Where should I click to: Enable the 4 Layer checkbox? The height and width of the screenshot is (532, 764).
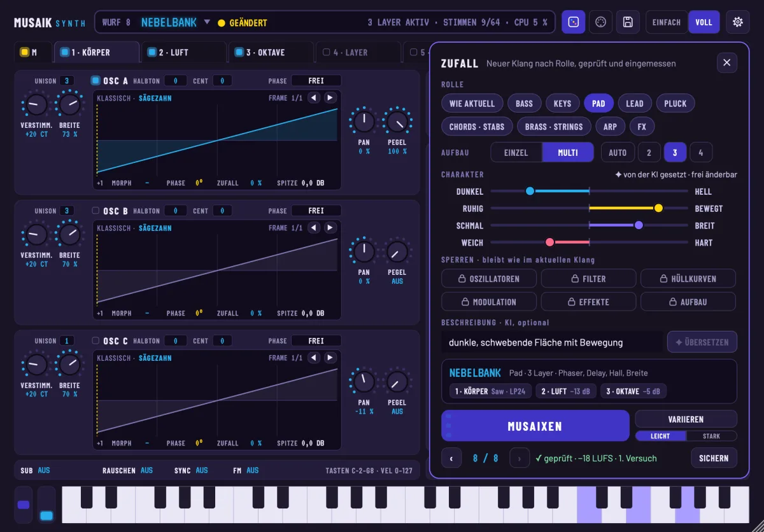(327, 52)
